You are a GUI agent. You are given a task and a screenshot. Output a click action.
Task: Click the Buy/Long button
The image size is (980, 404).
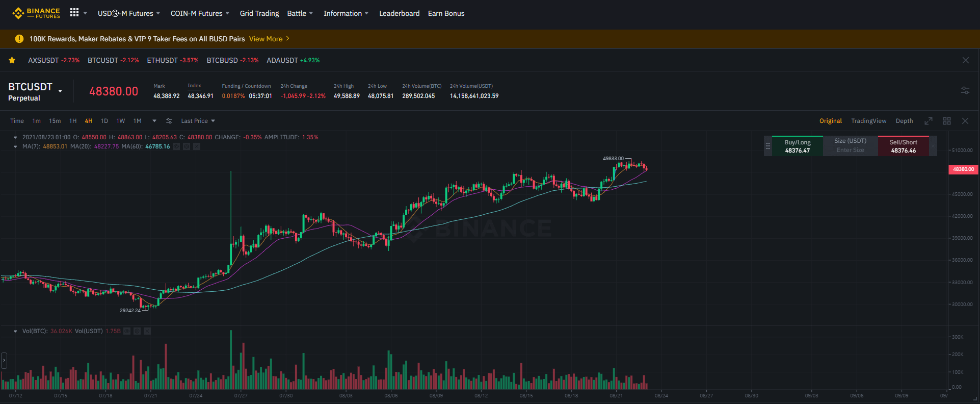798,146
